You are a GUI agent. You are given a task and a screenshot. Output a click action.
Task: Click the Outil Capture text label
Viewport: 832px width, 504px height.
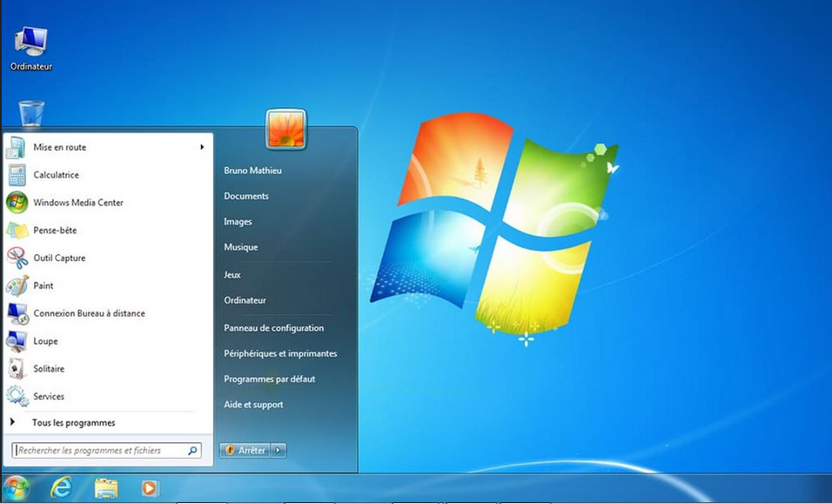[x=59, y=258]
